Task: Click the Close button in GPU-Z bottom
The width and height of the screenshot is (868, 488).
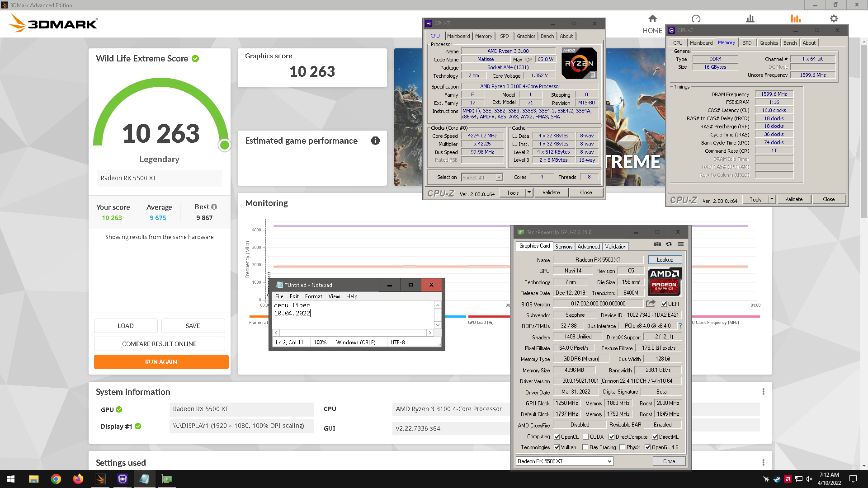Action: click(669, 461)
